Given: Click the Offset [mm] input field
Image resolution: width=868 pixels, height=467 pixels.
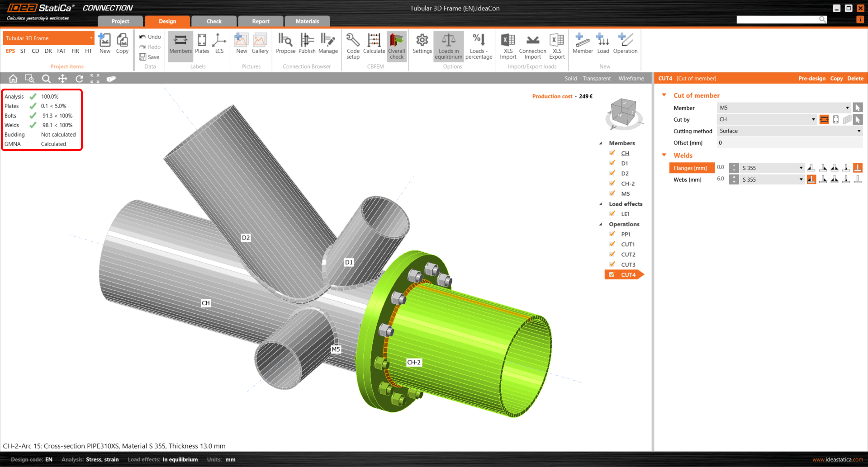Looking at the screenshot, I should [790, 143].
